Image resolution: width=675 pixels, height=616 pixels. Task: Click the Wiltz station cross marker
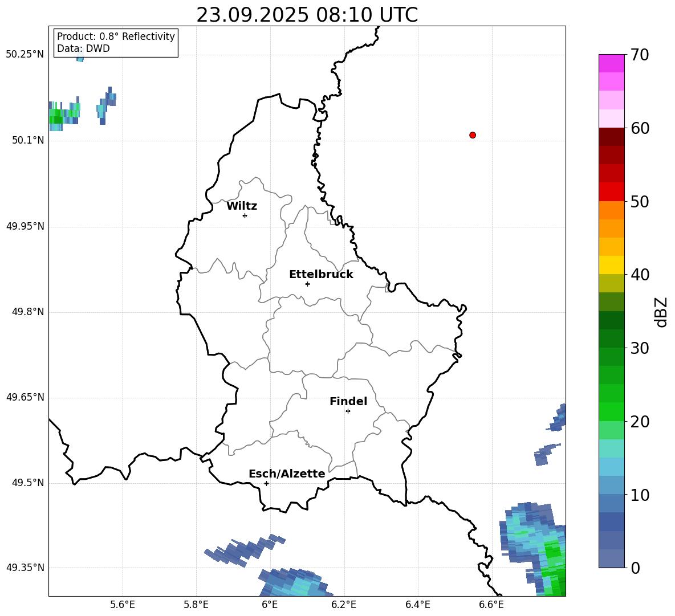click(245, 215)
